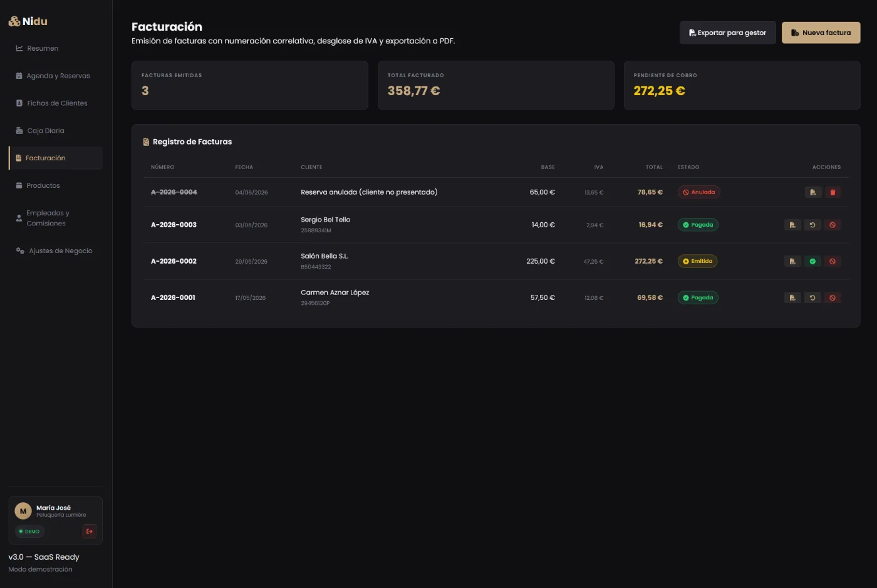Mark invoice A-2026-0002 as paid

coord(812,261)
